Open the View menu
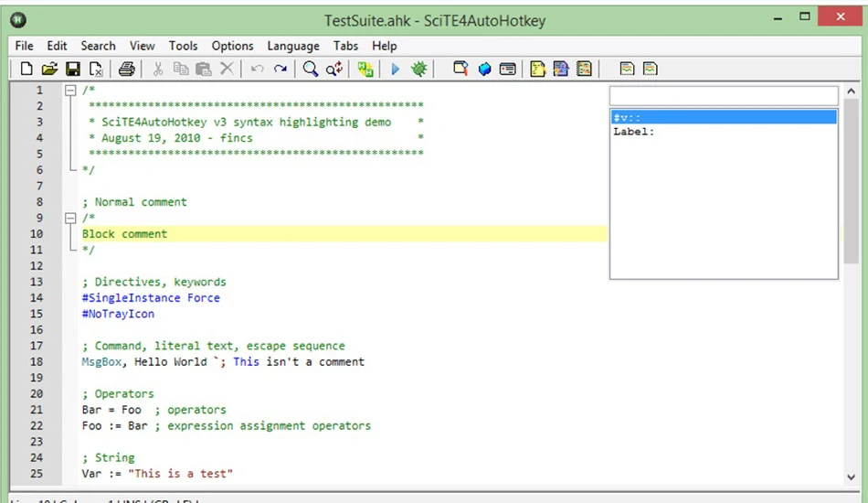This screenshot has height=503, width=868. click(x=143, y=46)
